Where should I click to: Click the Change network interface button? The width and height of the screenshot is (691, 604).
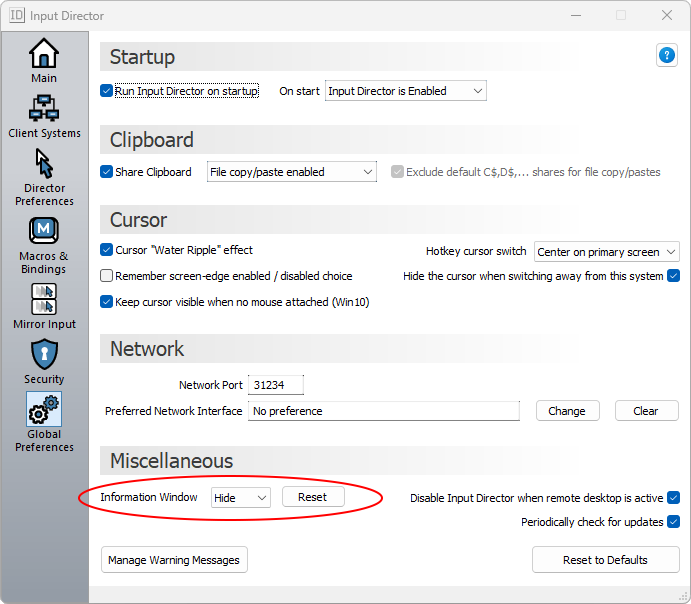click(567, 411)
